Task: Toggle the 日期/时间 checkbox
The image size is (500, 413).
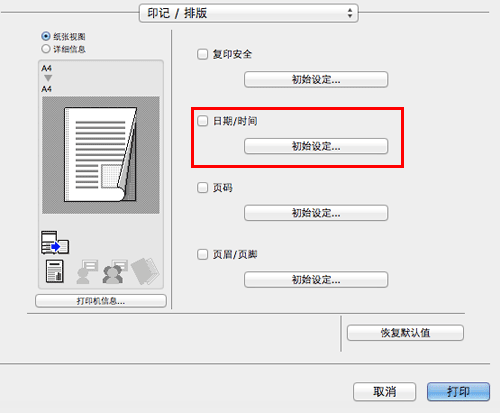Action: (x=202, y=121)
